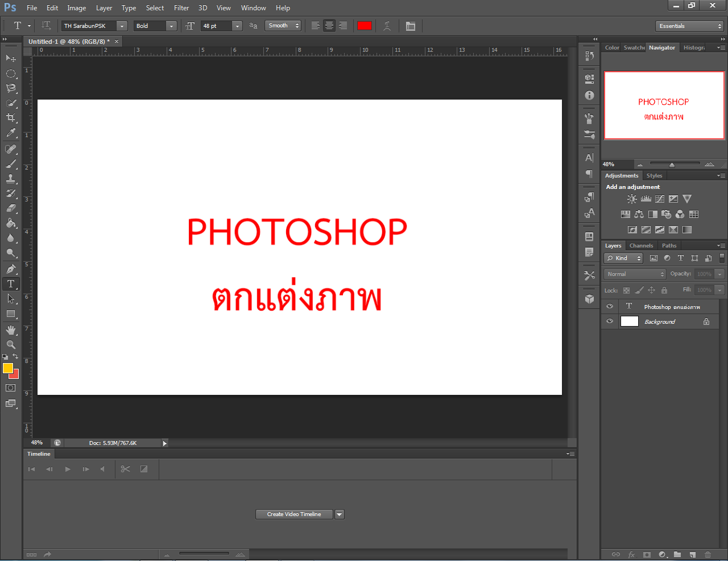The height and width of the screenshot is (561, 728).
Task: Switch to the Styles tab
Action: click(654, 176)
